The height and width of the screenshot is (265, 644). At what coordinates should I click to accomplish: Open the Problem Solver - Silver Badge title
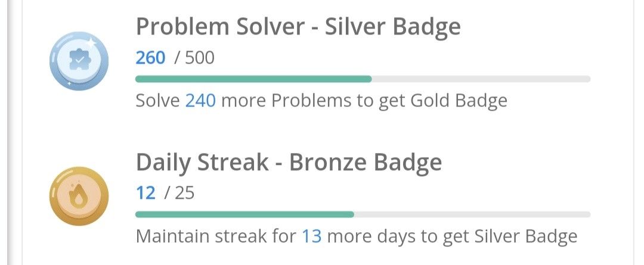tap(298, 26)
